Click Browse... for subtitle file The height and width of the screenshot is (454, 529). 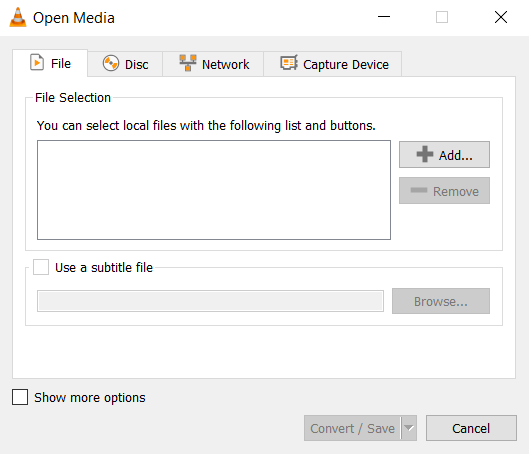(x=441, y=301)
